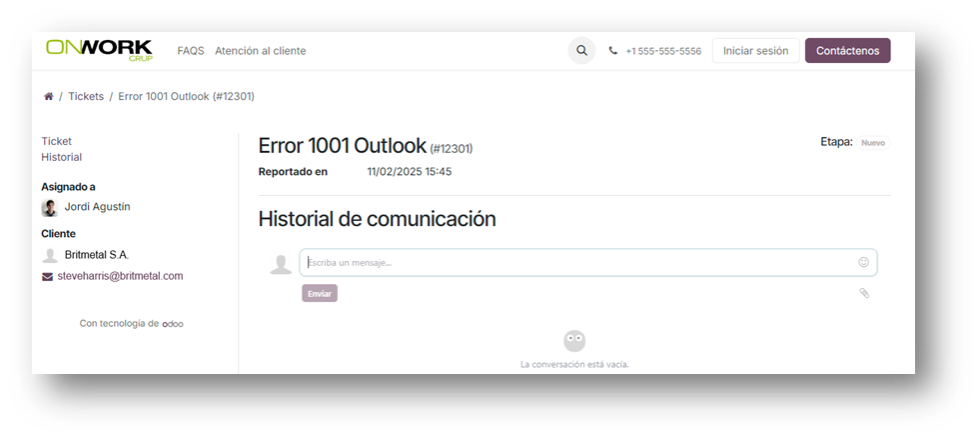The image size is (980, 439).
Task: Click the ONWORK Grup logo
Action: click(x=99, y=50)
